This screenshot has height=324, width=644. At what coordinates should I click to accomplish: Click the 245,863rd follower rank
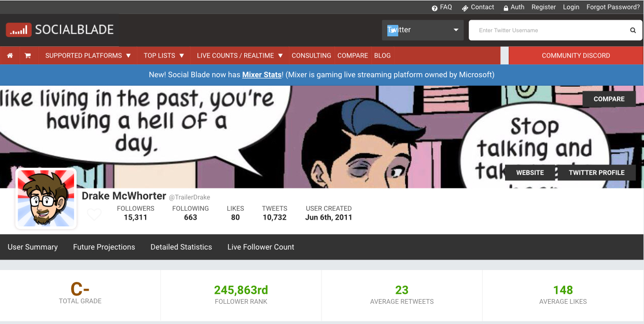[x=241, y=290]
